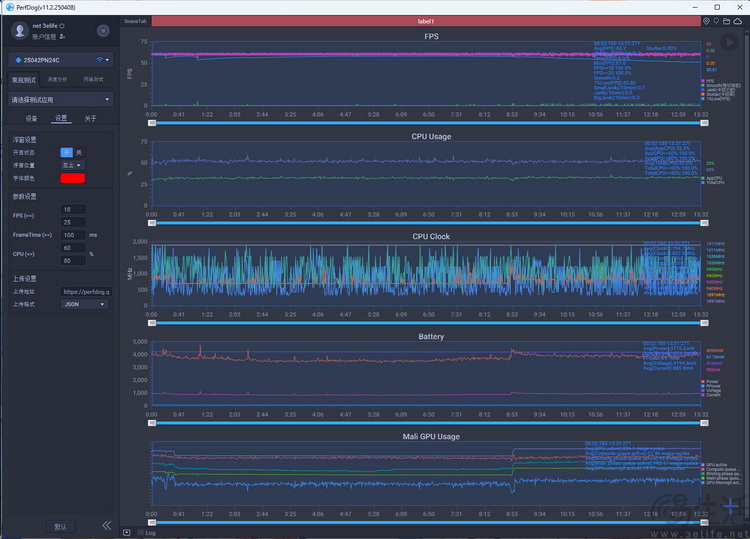
Task: Expand the 25042PN24C device dropdown
Action: pos(61,60)
